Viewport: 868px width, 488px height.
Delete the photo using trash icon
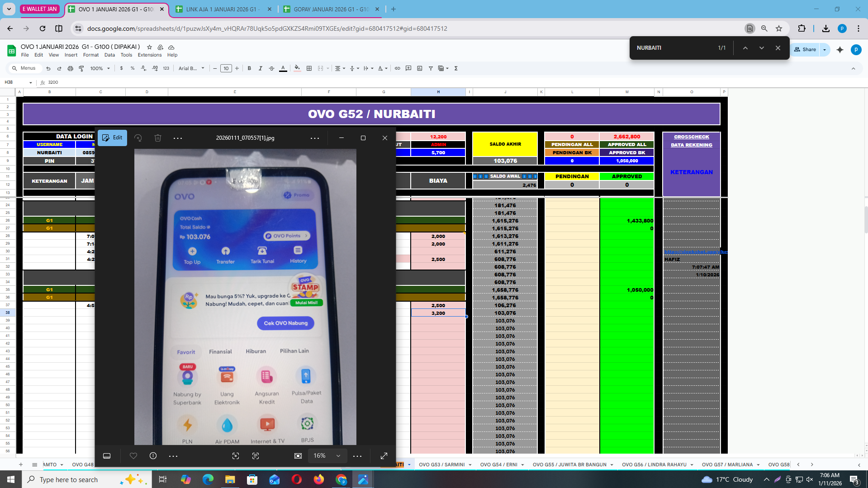pyautogui.click(x=158, y=138)
